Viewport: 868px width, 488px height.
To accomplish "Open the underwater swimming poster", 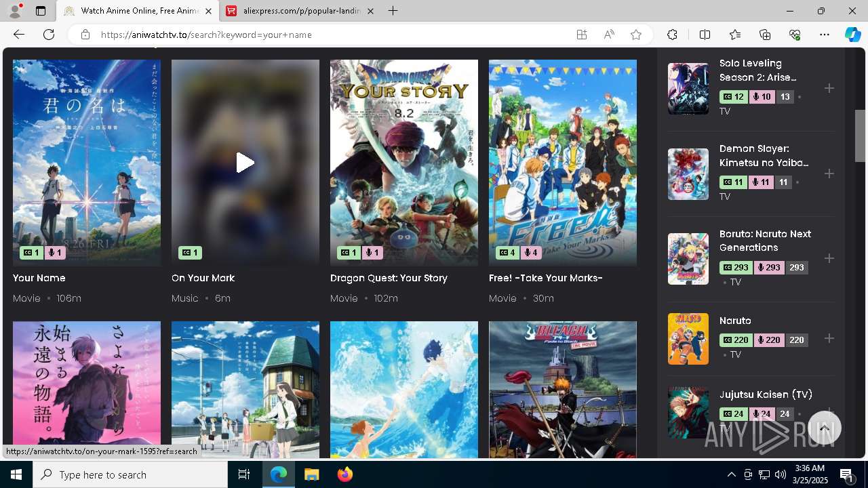I will pos(404,390).
